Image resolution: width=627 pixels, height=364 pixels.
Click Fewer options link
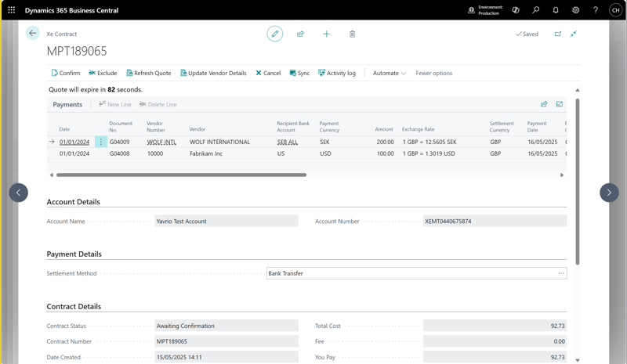coord(433,73)
